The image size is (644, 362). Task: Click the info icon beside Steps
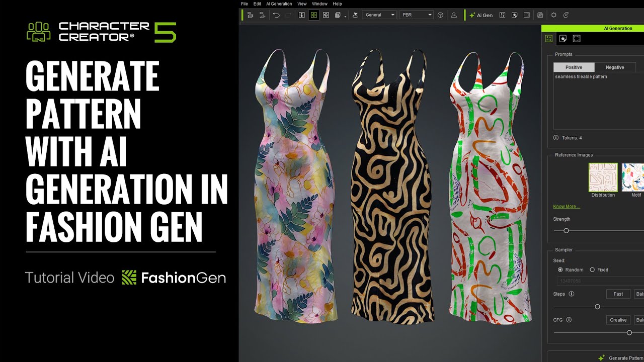(x=572, y=294)
